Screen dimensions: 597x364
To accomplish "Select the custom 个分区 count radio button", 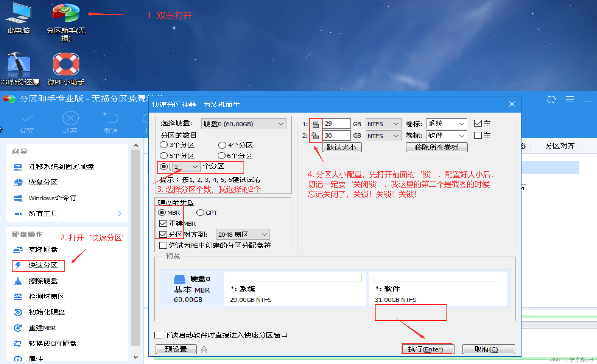I will [x=164, y=166].
